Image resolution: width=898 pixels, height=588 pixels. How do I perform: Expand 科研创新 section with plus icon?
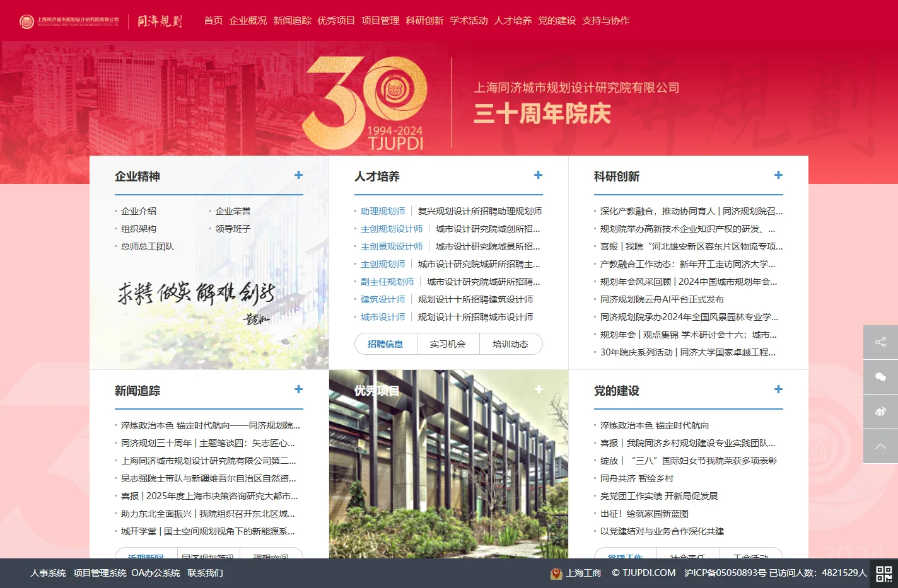click(778, 175)
